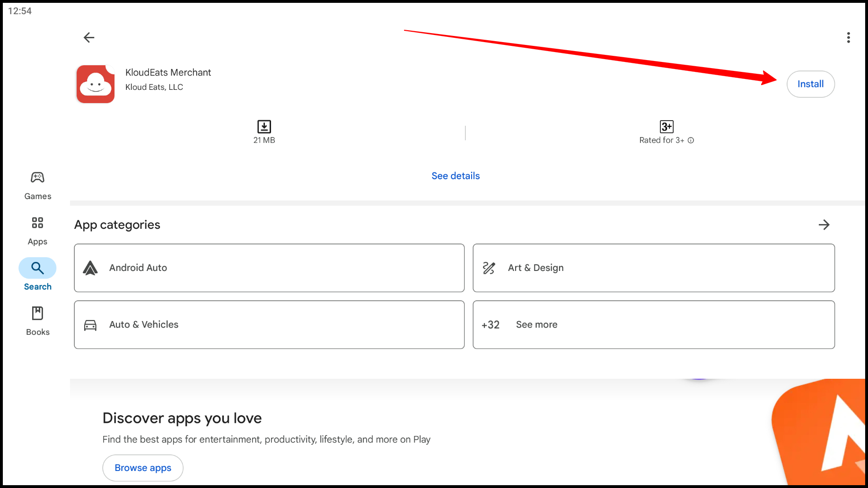Open the Art & Design category
Screen dimensions: 868x488
(653, 268)
